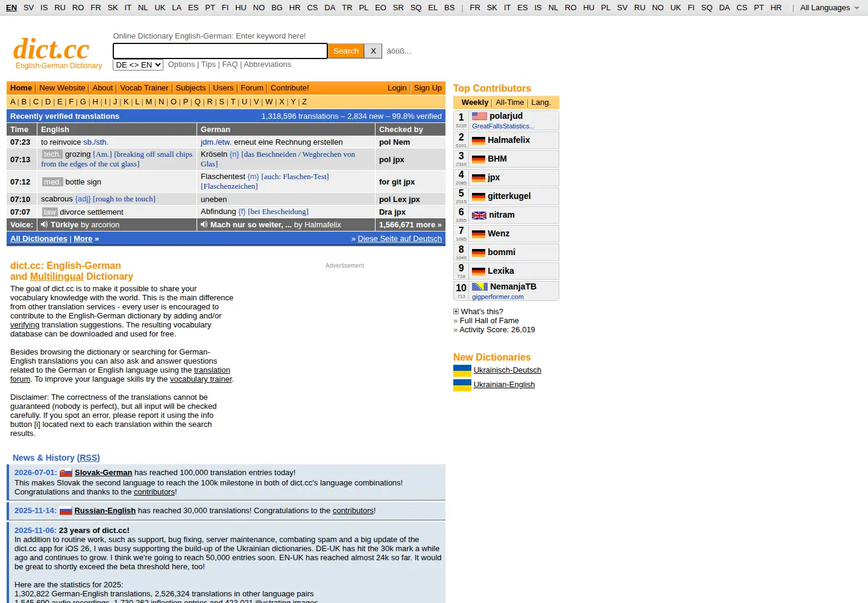Open the Forum menu item
Screen dimensions: 868x603
[252, 88]
